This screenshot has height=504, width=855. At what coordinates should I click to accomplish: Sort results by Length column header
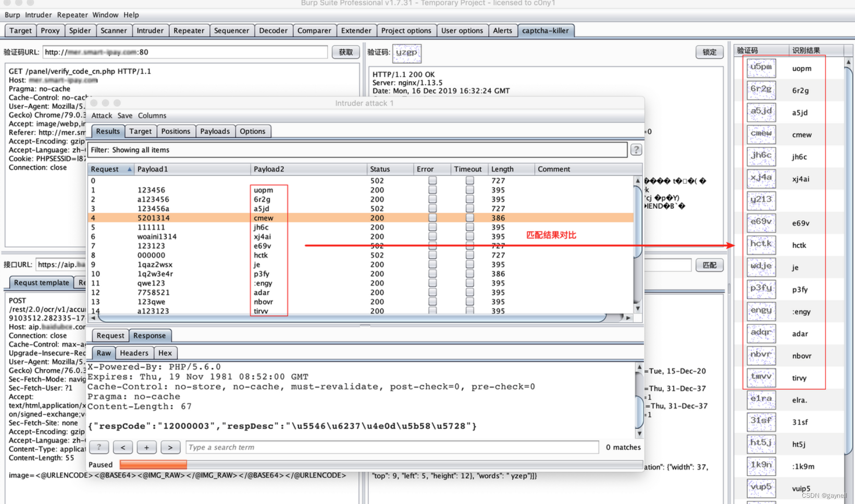click(511, 169)
